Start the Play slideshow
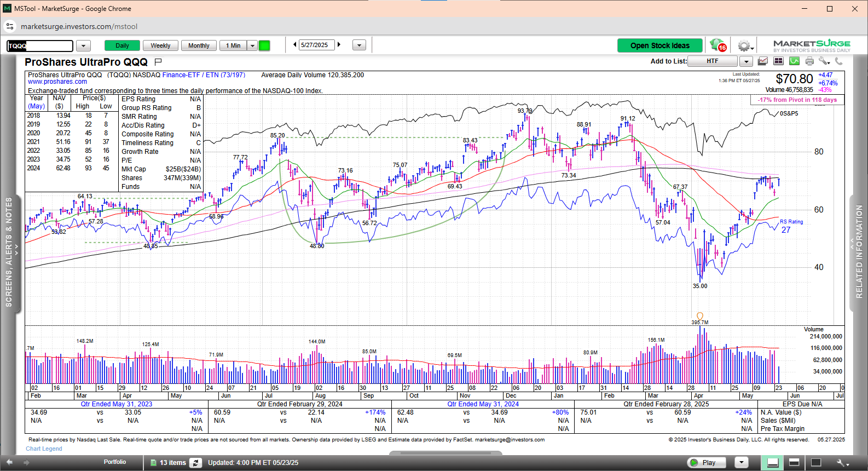The height and width of the screenshot is (471, 868). [707, 463]
